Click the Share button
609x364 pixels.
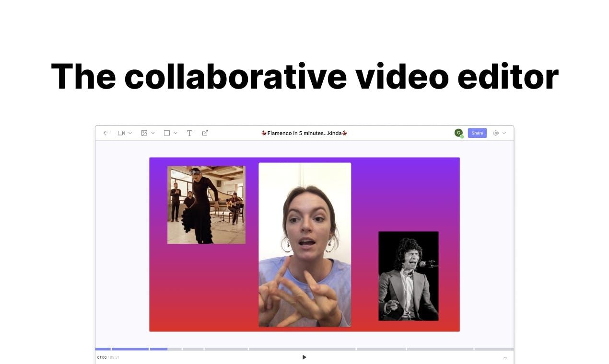(477, 133)
